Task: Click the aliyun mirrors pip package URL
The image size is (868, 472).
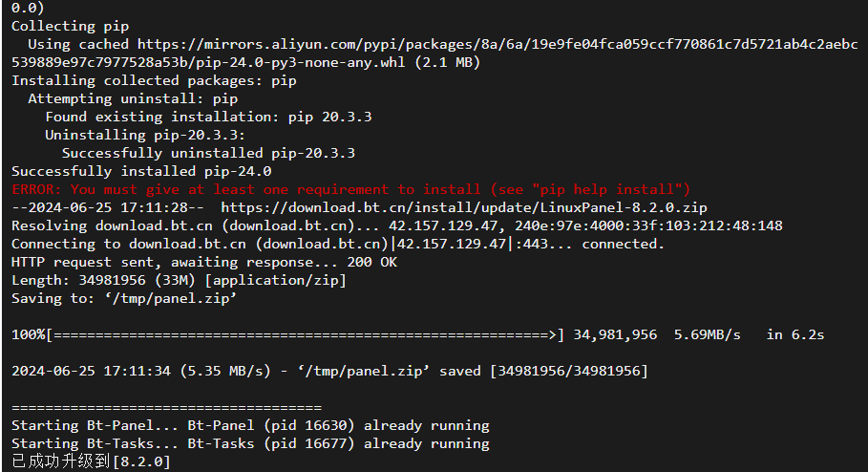Action: pyautogui.click(x=498, y=44)
